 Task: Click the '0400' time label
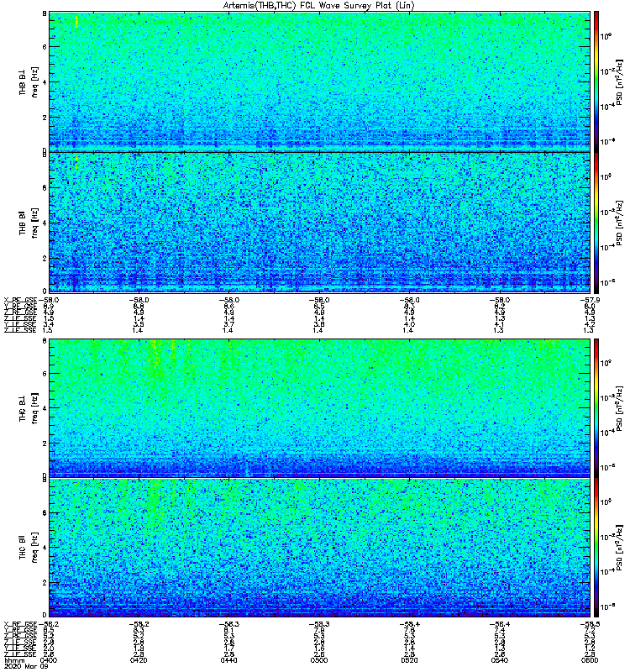pos(49,660)
